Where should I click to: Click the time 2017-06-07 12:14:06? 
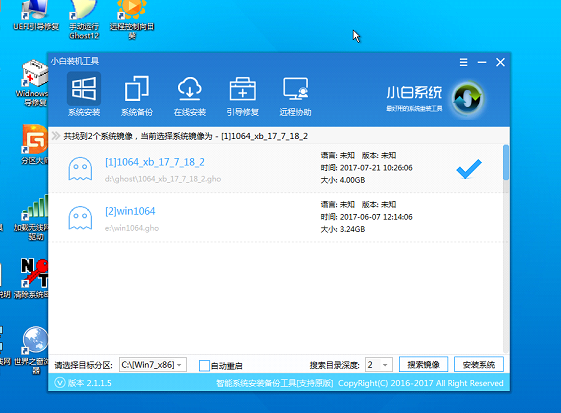[376, 217]
